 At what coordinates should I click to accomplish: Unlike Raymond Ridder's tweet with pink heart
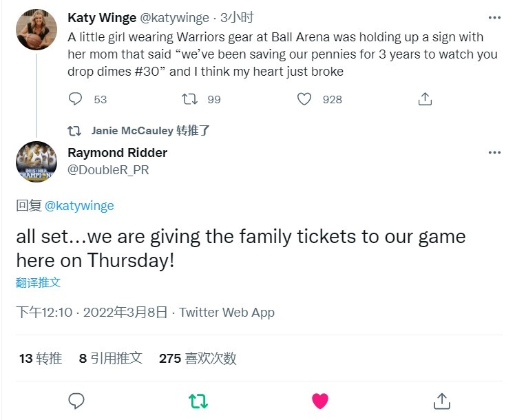click(320, 400)
